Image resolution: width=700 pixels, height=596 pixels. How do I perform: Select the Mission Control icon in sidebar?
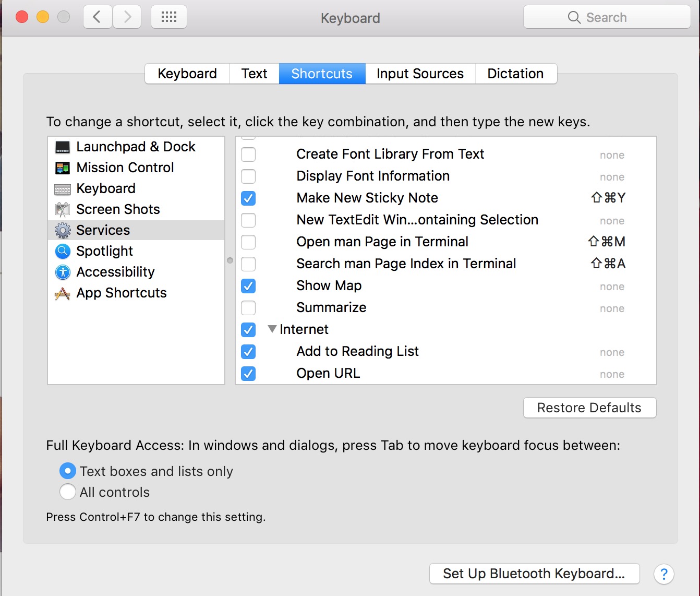[x=63, y=168]
